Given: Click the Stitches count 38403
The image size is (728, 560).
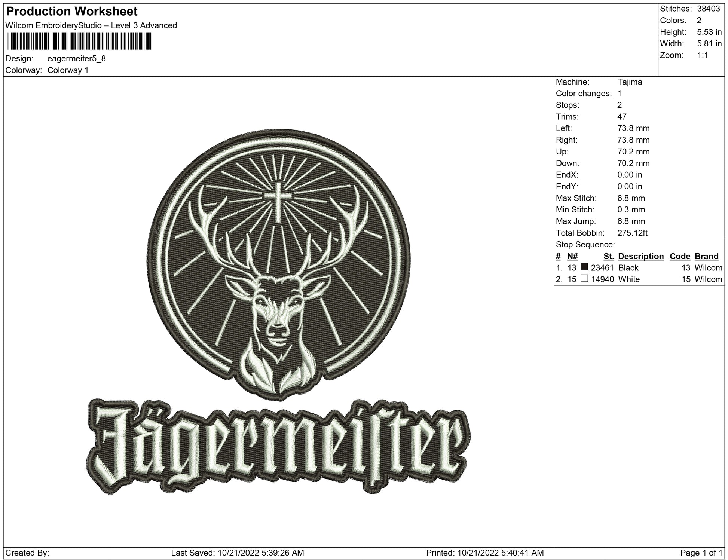Looking at the screenshot, I should 709,9.
